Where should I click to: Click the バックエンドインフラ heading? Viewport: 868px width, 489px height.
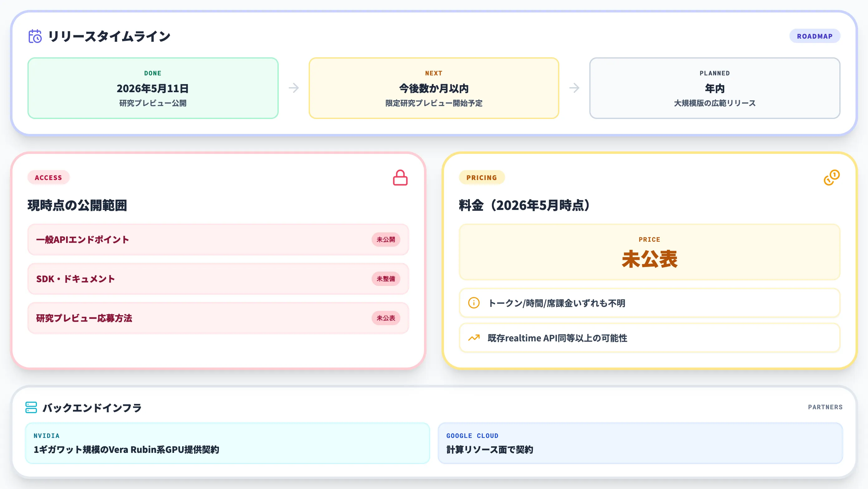92,408
